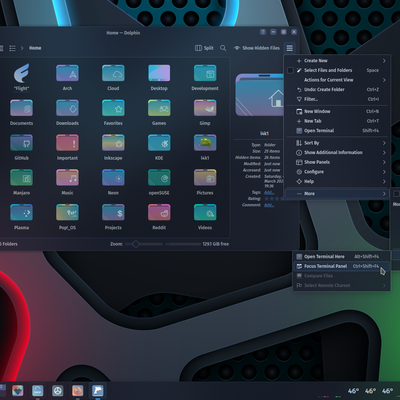Screen dimensions: 400x400
Task: Expand Actions for Current View submenu
Action: [337, 80]
